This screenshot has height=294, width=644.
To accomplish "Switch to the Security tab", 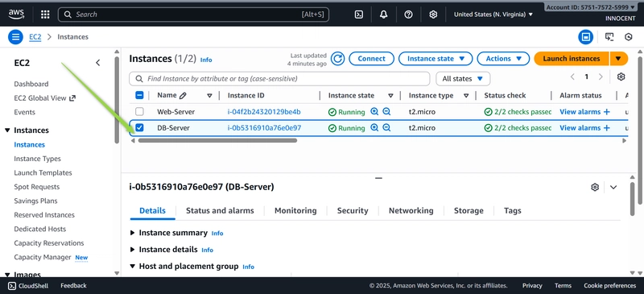I will coord(353,210).
